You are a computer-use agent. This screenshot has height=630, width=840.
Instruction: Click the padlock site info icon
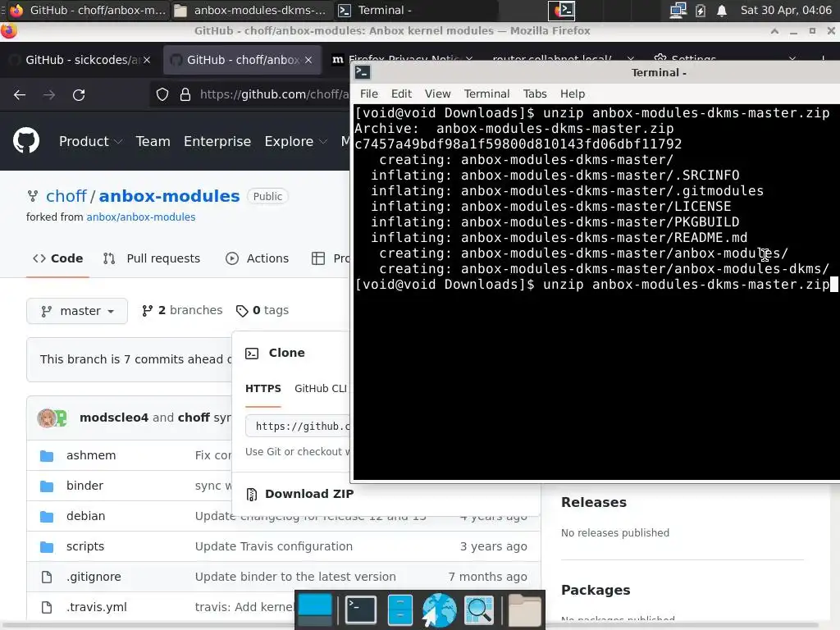[185, 95]
